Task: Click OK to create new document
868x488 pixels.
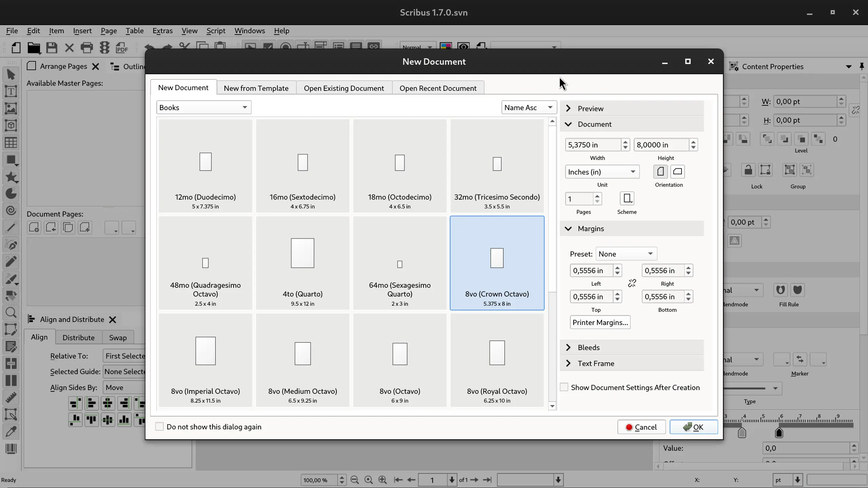Action: tap(693, 427)
